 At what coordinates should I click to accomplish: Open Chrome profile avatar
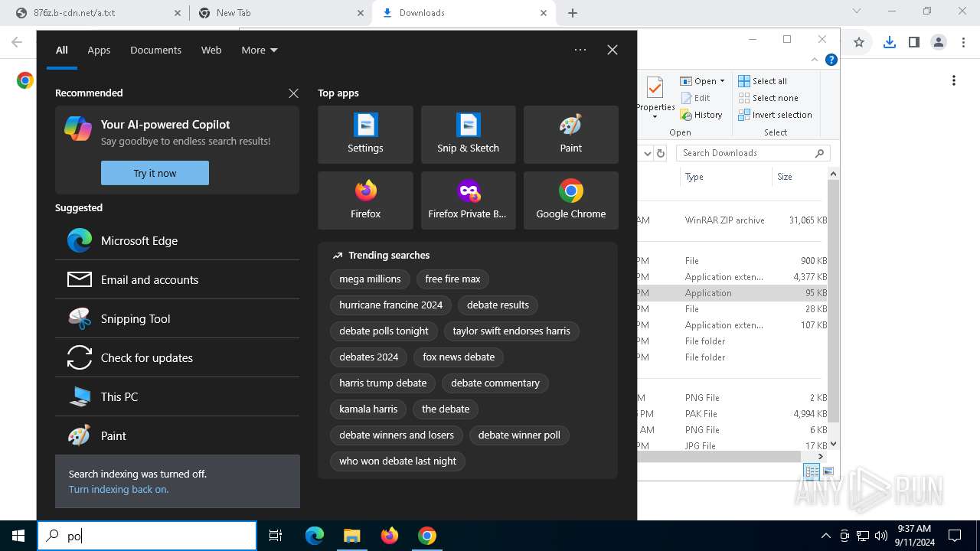[x=939, y=42]
